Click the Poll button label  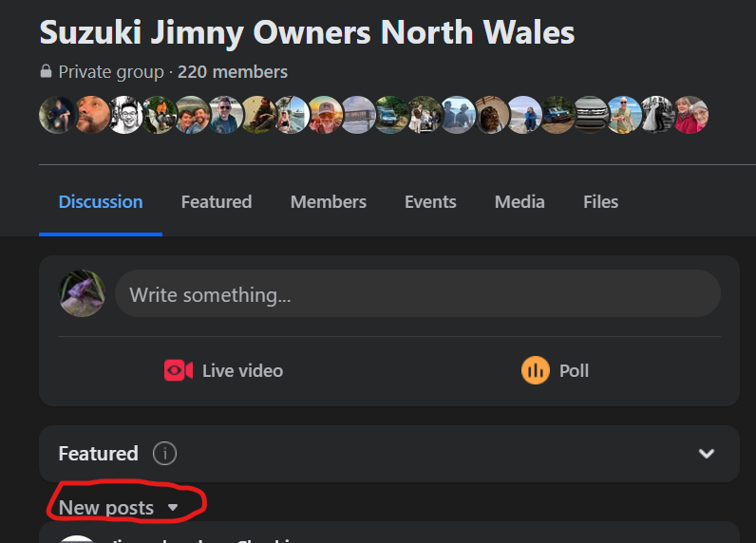click(574, 370)
